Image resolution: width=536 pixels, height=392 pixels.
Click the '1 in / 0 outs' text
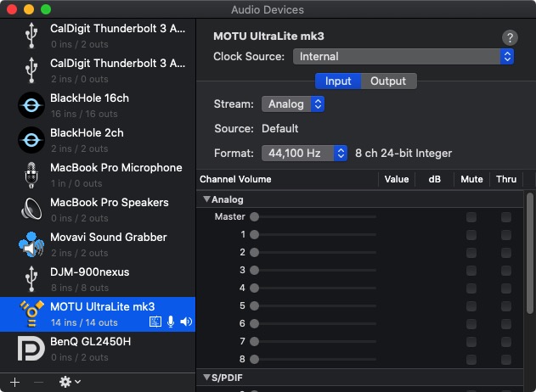(76, 183)
